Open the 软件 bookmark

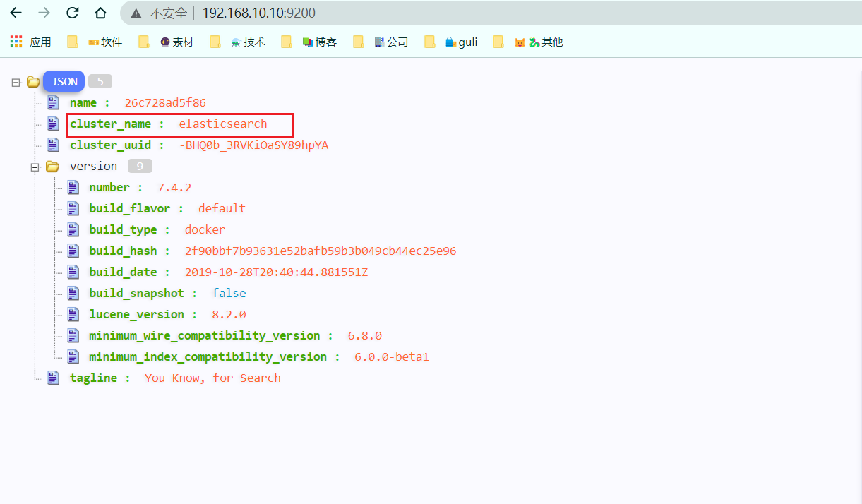point(104,42)
